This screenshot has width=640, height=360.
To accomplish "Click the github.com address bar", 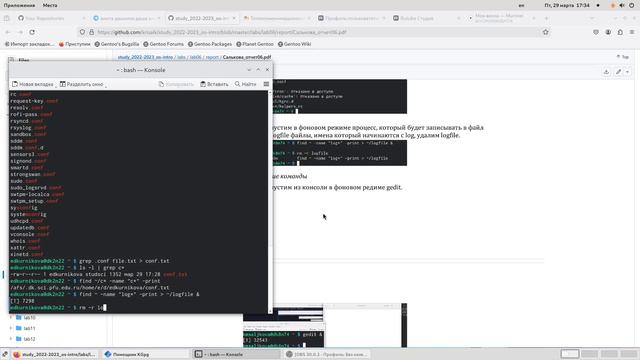I will point(314,32).
